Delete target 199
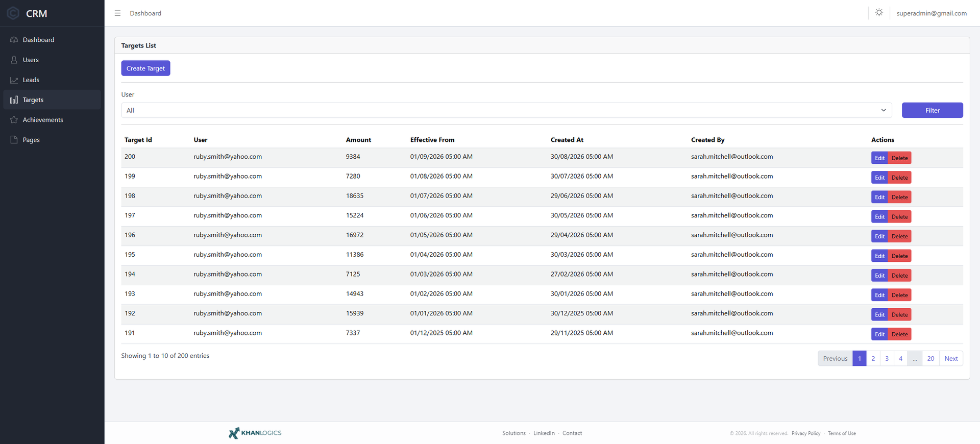The image size is (980, 444). 899,178
